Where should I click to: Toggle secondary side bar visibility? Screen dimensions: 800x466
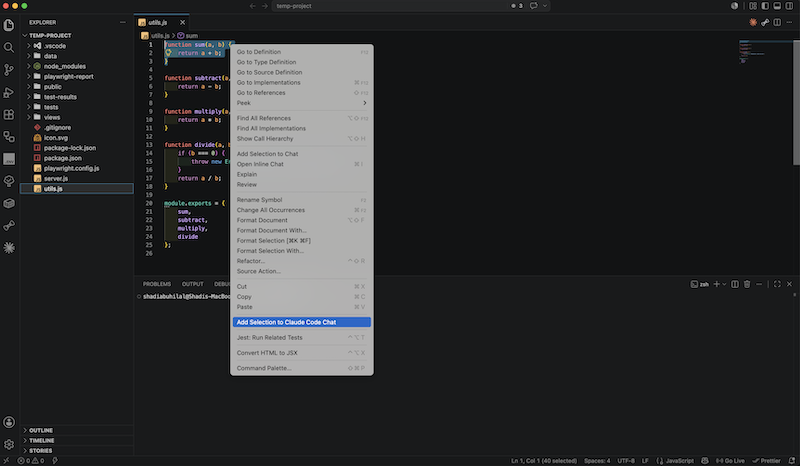pos(789,6)
